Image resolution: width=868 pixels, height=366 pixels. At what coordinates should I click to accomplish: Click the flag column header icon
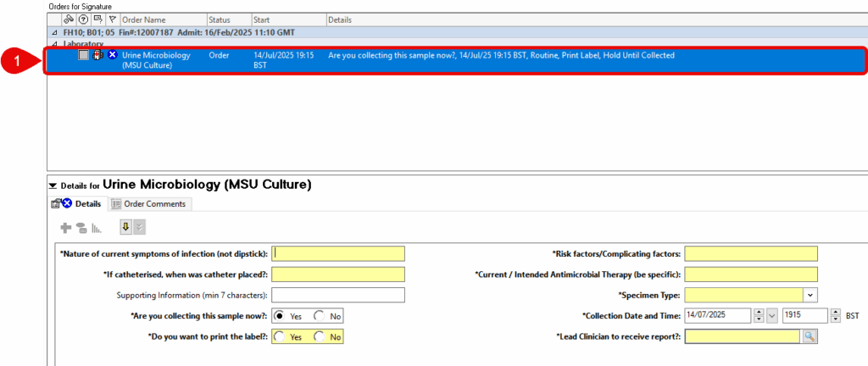(x=113, y=19)
